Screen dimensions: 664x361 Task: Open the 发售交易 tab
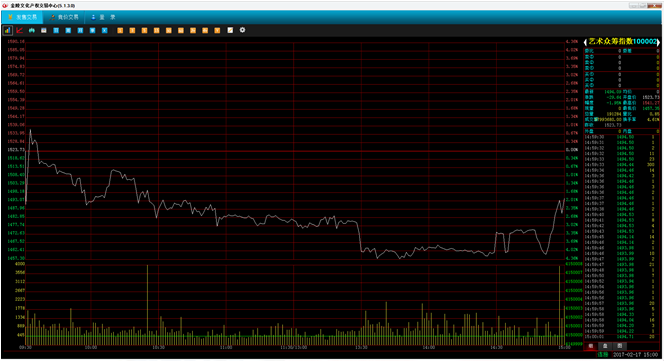[22, 17]
